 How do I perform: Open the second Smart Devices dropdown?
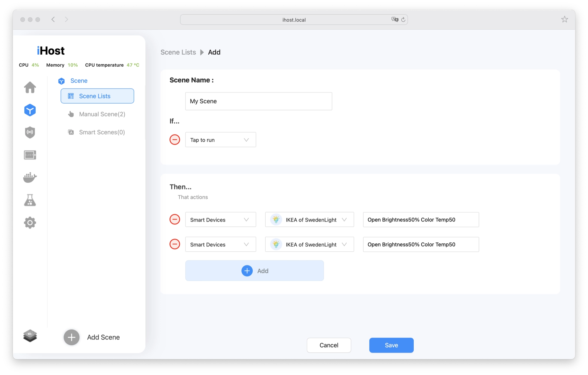220,244
